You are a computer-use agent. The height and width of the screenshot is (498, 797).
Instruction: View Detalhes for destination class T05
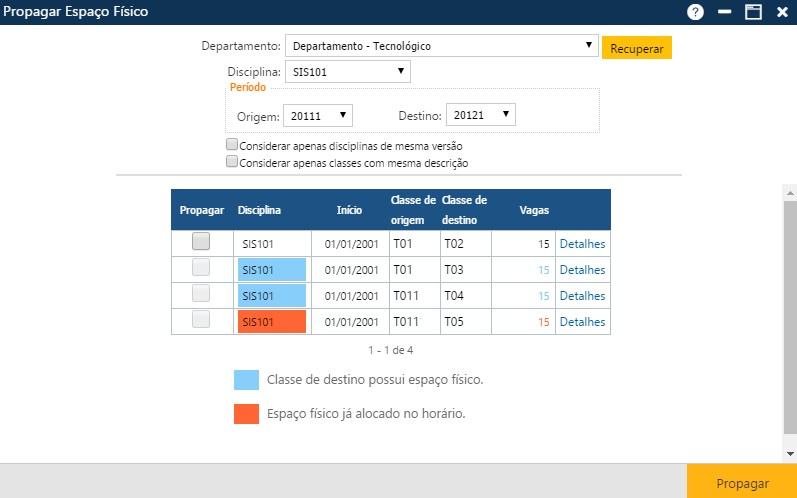point(582,322)
